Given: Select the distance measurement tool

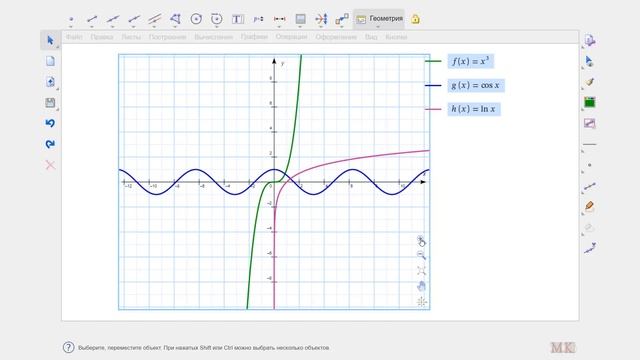Looking at the screenshot, I should [280, 19].
